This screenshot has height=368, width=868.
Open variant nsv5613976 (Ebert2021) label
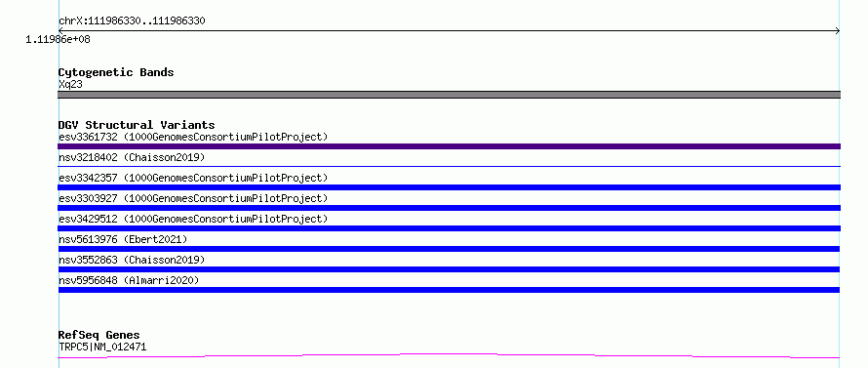(x=123, y=239)
